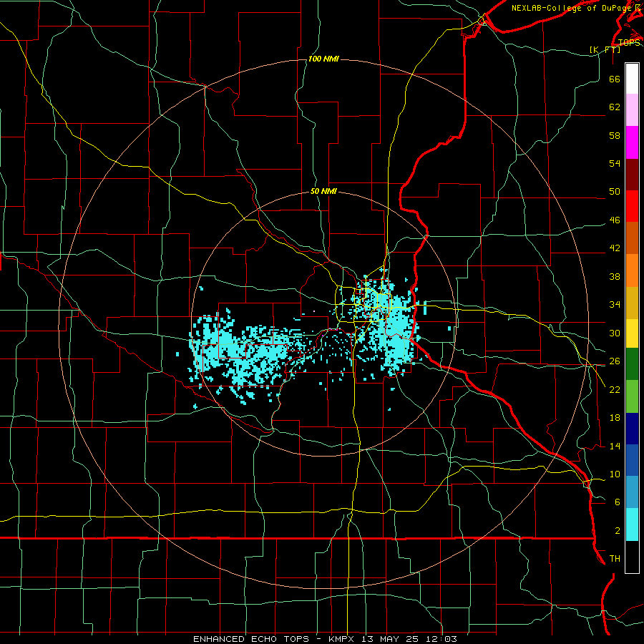Viewport: 644px width, 644px height.
Task: Click the "50 NMI" range ring label
Action: point(323,191)
